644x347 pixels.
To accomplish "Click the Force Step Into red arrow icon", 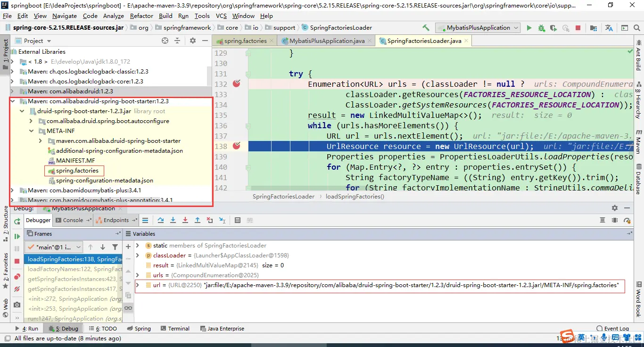I will pyautogui.click(x=185, y=220).
